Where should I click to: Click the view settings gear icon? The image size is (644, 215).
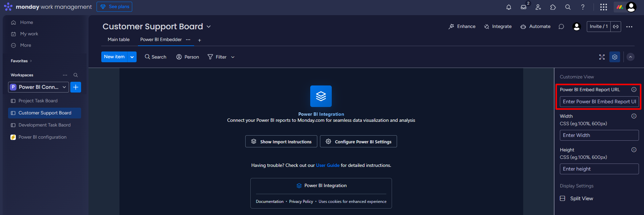point(615,57)
